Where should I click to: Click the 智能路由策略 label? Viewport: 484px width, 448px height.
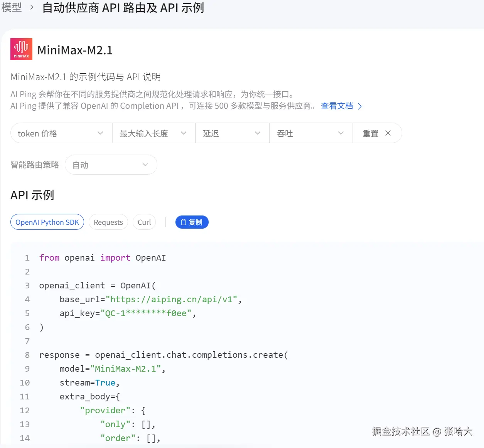tap(35, 165)
